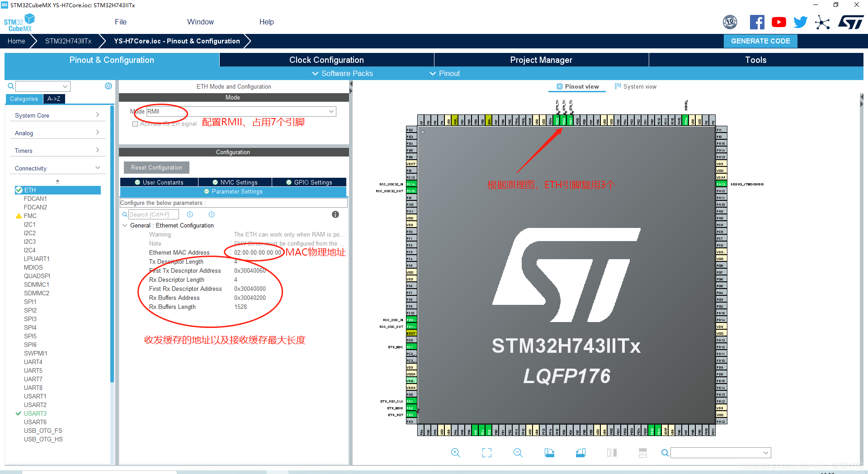Rotate the chip view counterclockwise icon

click(580, 453)
